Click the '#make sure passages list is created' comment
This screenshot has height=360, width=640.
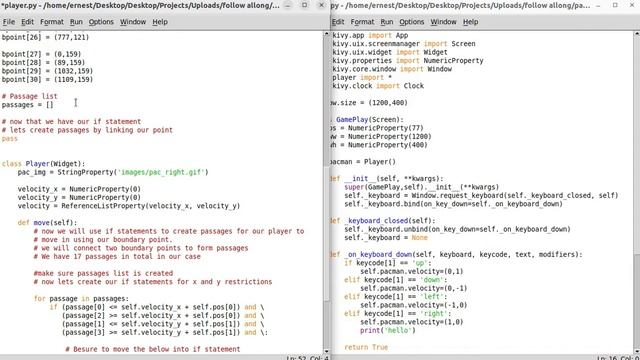(x=103, y=273)
